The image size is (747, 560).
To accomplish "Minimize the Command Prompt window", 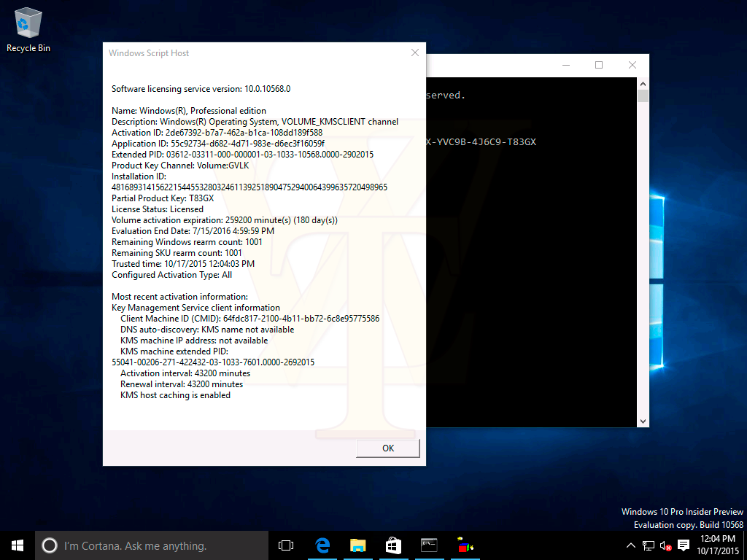I will tap(565, 65).
